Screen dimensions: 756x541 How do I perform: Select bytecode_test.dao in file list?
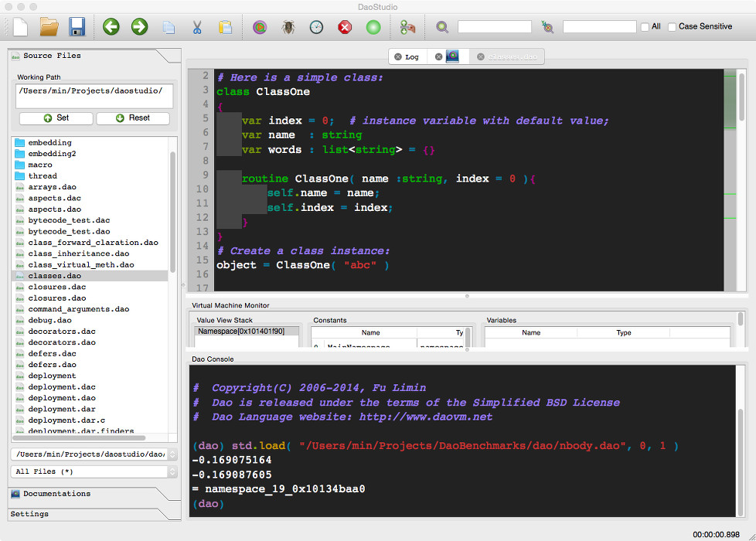[x=69, y=231]
